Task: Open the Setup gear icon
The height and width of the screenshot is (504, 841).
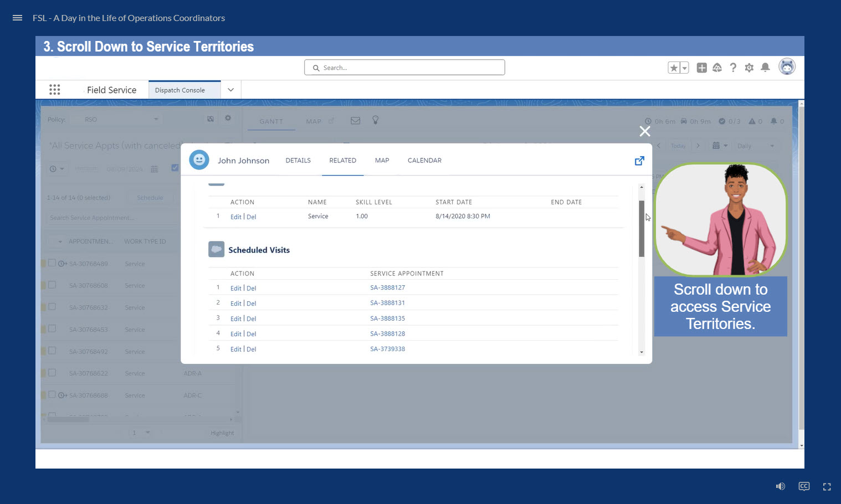Action: point(749,67)
